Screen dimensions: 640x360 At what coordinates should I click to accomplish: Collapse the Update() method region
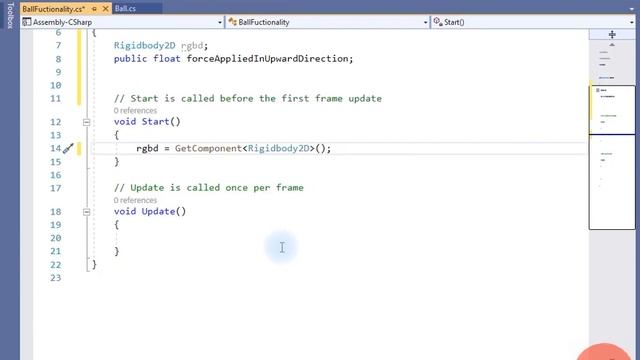[86, 212]
